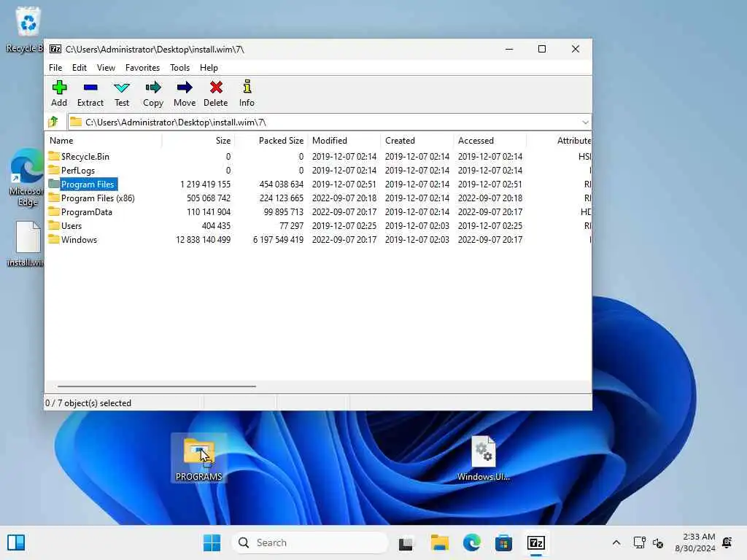Image resolution: width=747 pixels, height=560 pixels.
Task: Click the network status tray icon
Action: pos(639,542)
